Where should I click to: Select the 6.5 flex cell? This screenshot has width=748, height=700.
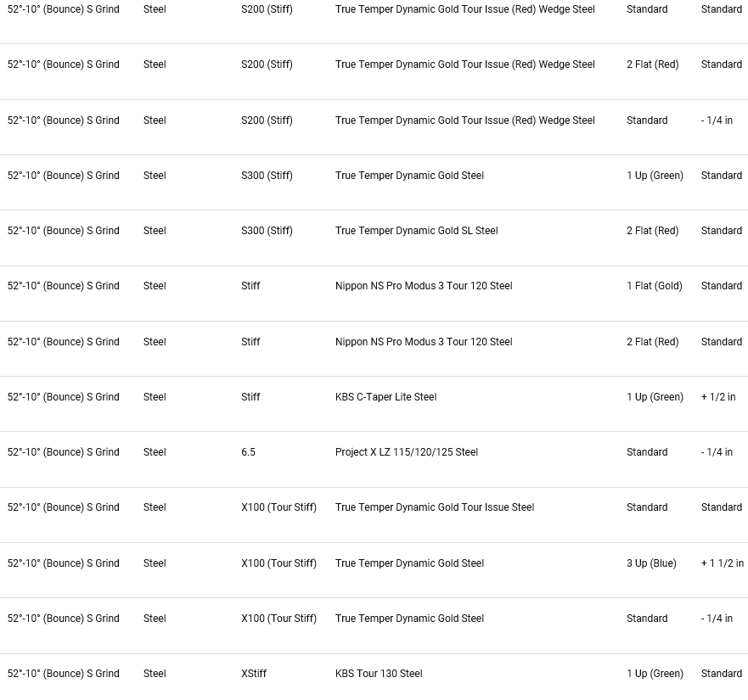coord(248,452)
